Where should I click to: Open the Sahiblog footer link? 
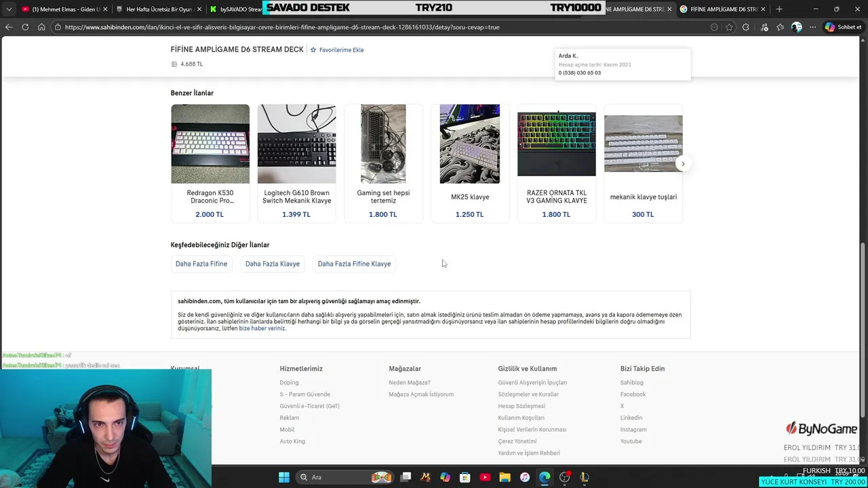[632, 382]
